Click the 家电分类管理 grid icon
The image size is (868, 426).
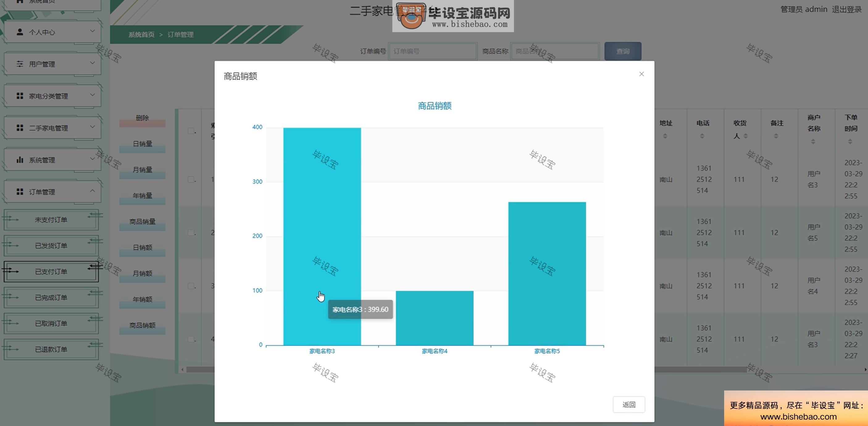pos(20,96)
